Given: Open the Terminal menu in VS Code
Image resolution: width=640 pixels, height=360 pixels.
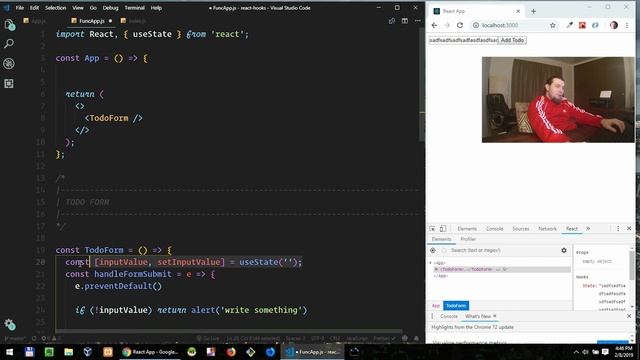Looking at the screenshot, I should [134, 8].
